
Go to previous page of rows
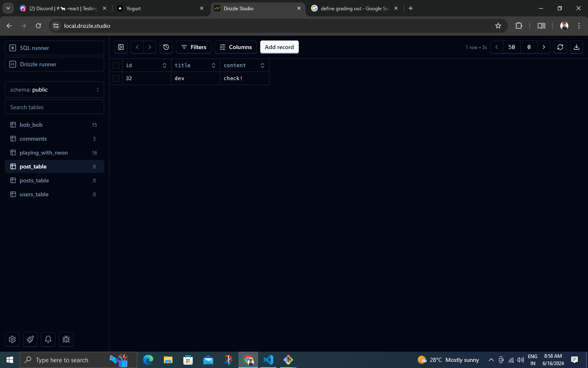pos(497,47)
